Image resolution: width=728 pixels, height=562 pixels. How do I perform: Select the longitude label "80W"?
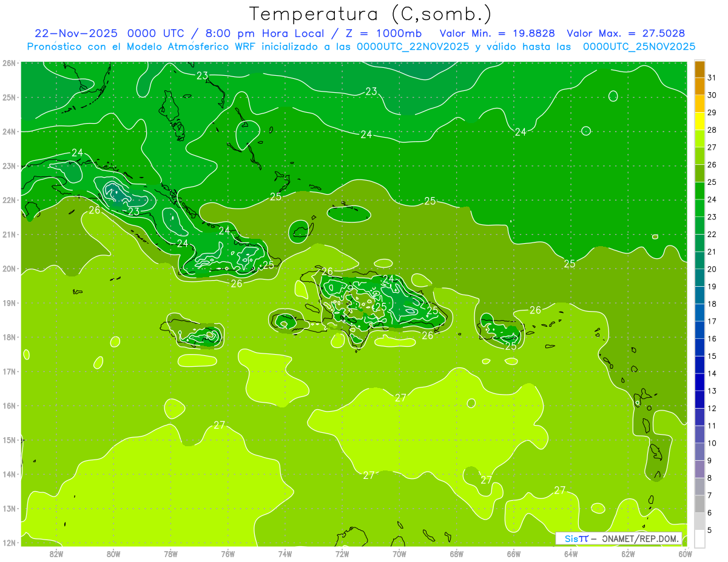[113, 553]
